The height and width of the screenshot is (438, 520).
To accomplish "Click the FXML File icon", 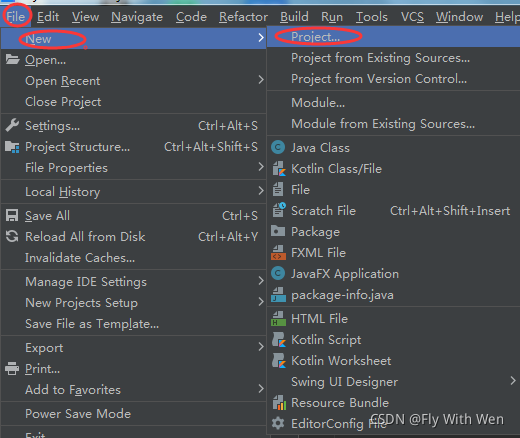I will (x=278, y=252).
